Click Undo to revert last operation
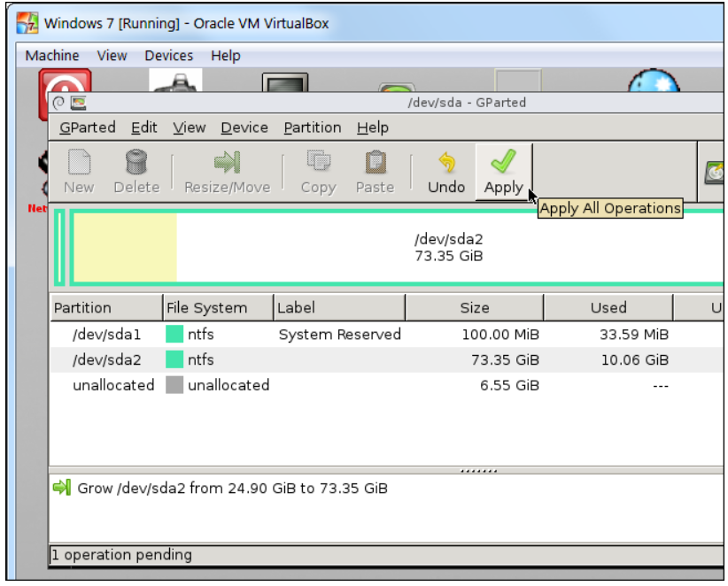728x586 pixels. [446, 172]
